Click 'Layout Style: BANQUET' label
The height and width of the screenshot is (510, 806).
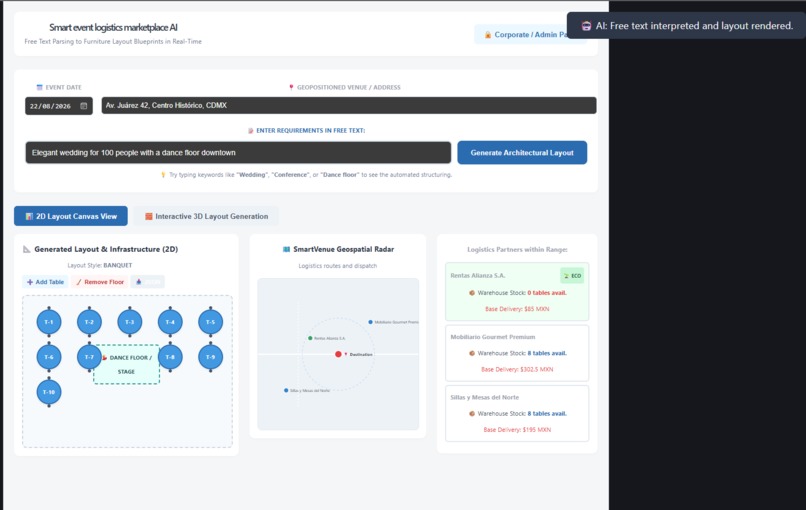(100, 265)
